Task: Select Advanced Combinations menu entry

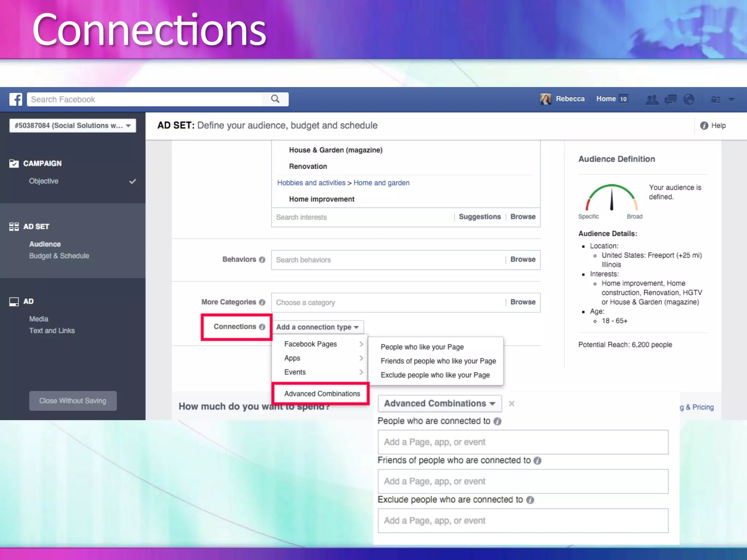Action: (322, 394)
